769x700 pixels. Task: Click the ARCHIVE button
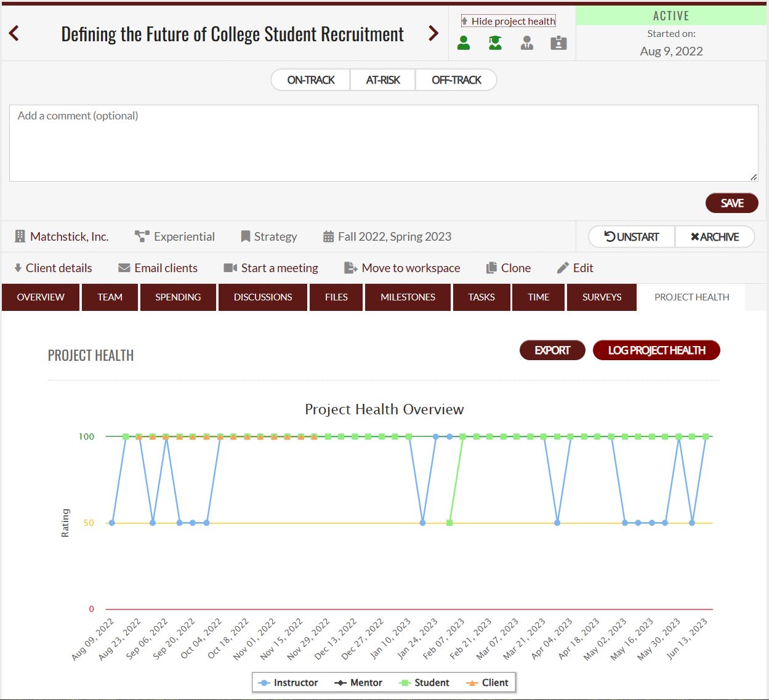715,236
